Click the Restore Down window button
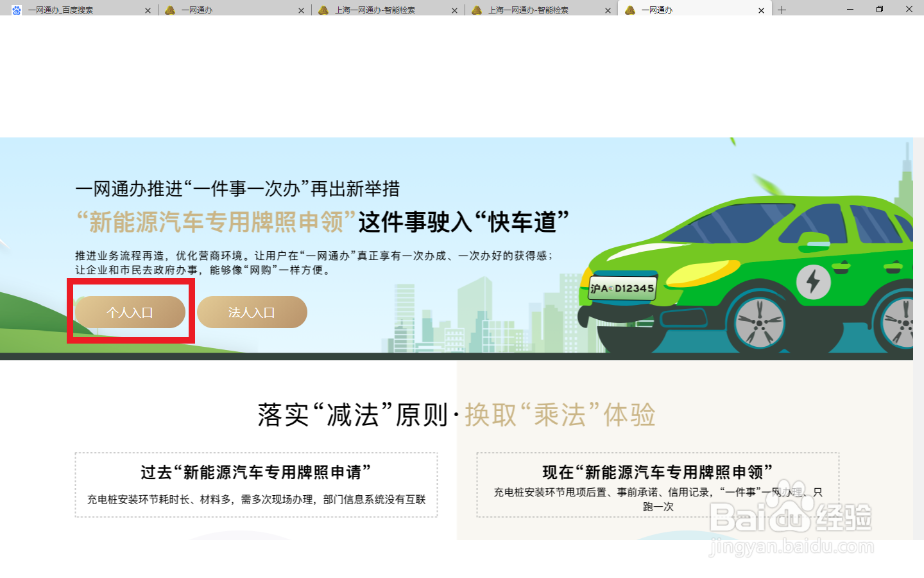Image resolution: width=924 pixels, height=578 pixels. (x=879, y=9)
